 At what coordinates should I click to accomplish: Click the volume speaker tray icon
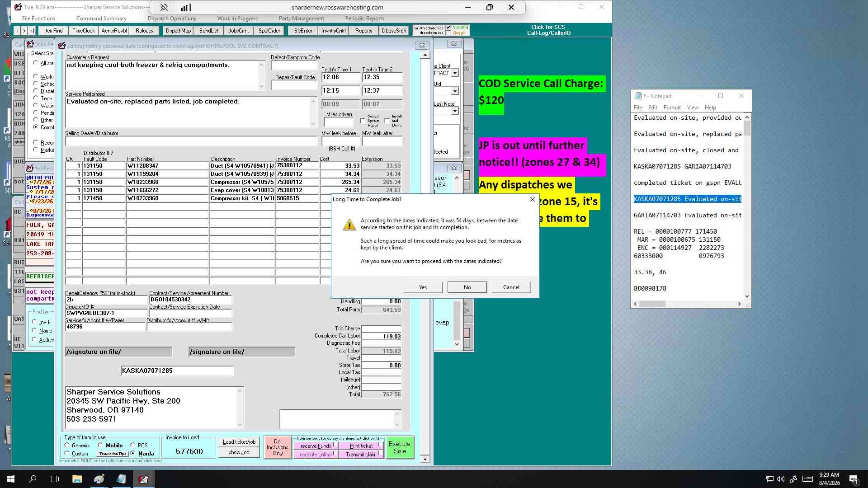pos(781,479)
